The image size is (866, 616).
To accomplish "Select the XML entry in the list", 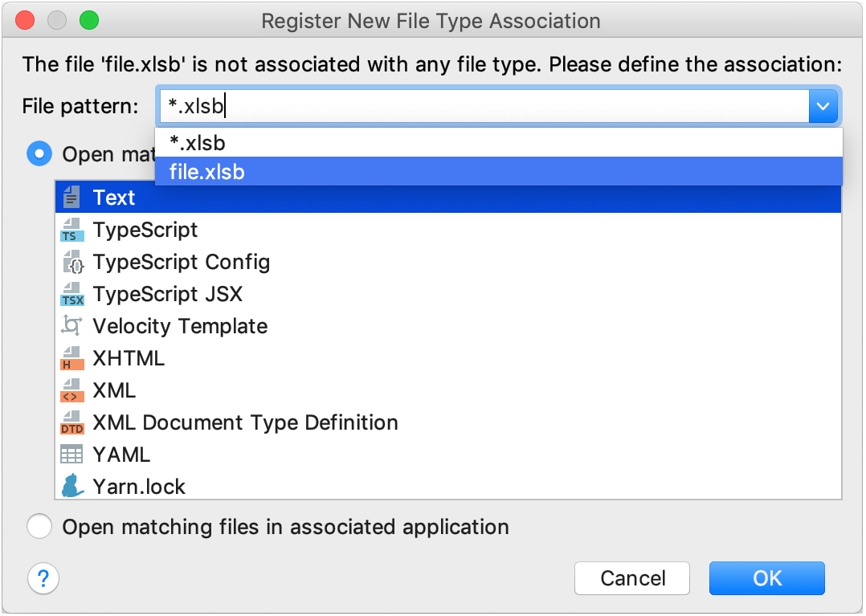I will pyautogui.click(x=115, y=390).
